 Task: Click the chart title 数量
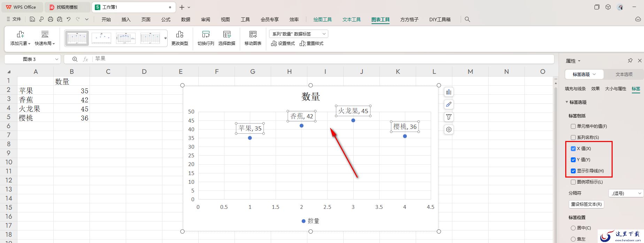(x=310, y=97)
